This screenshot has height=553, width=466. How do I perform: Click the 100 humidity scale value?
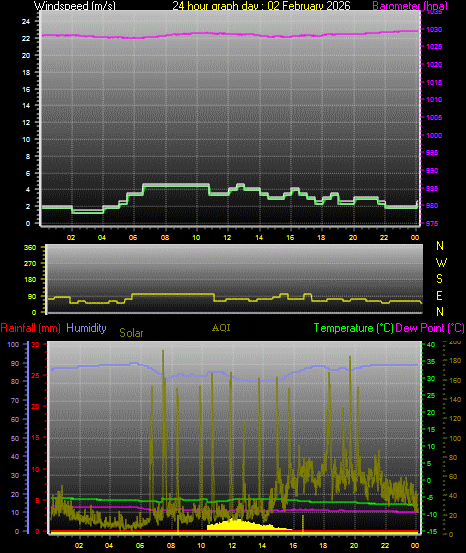click(13, 345)
